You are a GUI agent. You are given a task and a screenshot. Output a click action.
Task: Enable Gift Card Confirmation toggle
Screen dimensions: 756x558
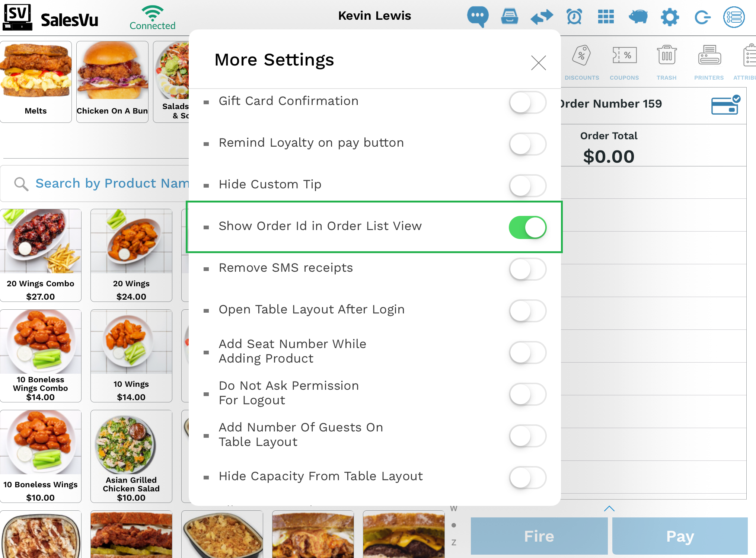[x=527, y=102]
